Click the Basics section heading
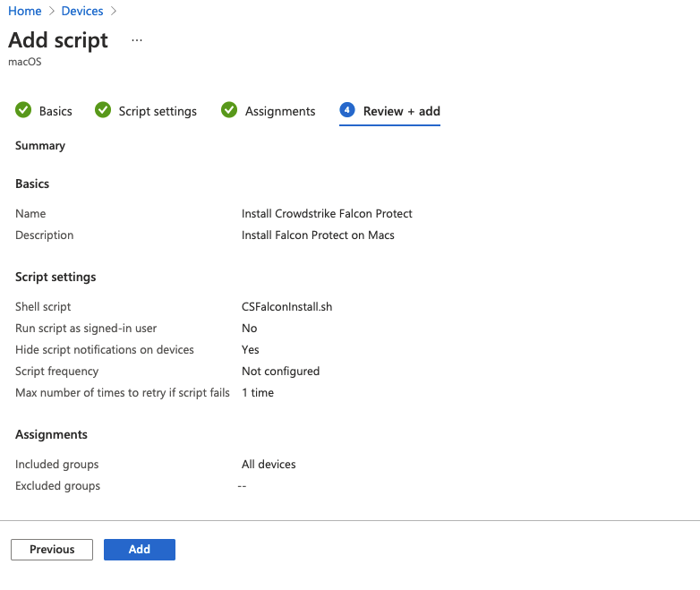 (x=32, y=184)
